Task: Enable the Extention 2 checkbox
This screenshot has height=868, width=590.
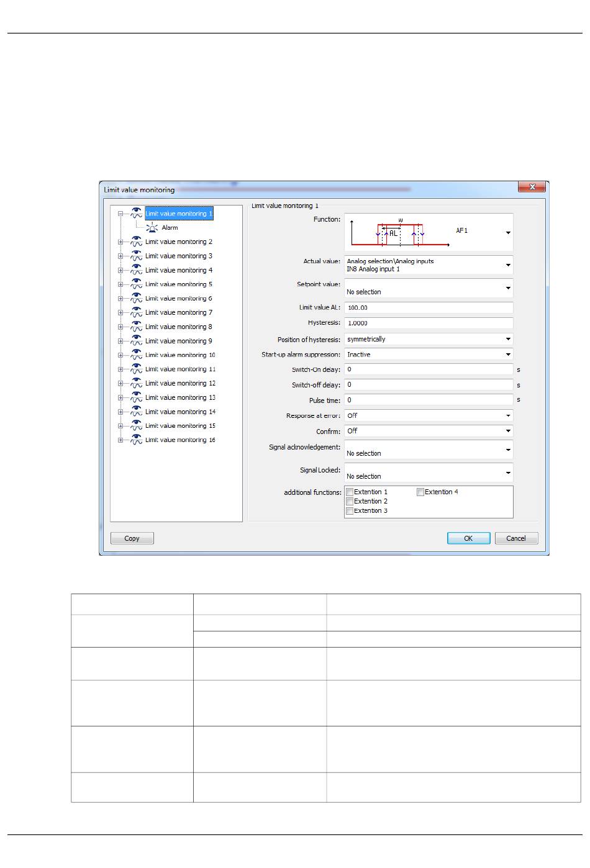Action: tap(350, 501)
